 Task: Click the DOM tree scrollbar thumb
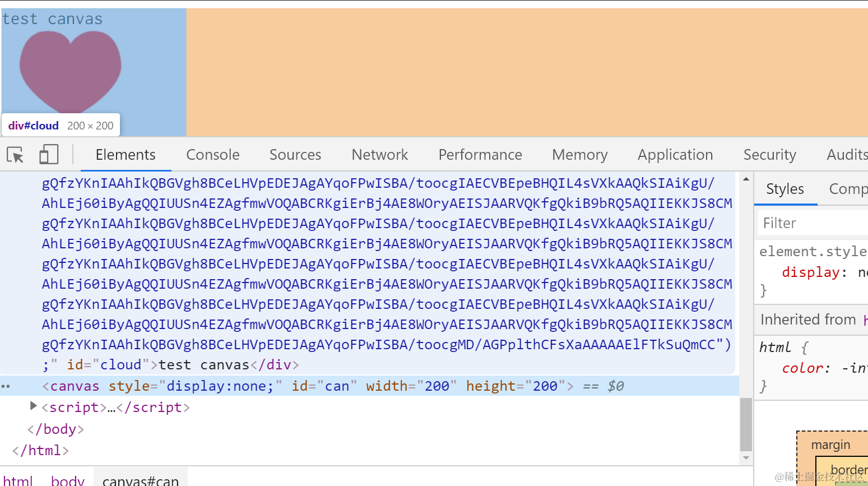coord(746,424)
